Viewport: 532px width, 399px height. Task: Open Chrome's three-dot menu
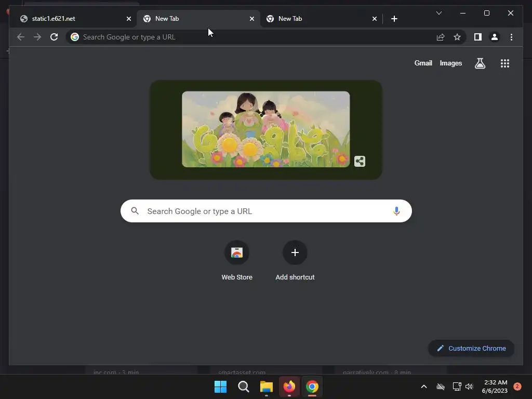pos(511,37)
